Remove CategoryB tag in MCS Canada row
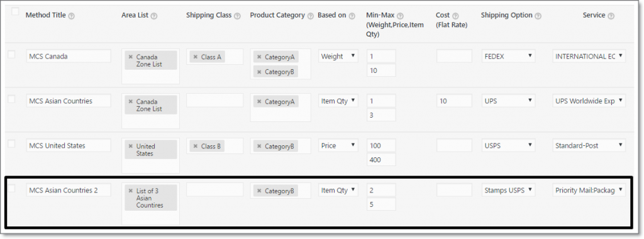The image size is (644, 239). (259, 72)
